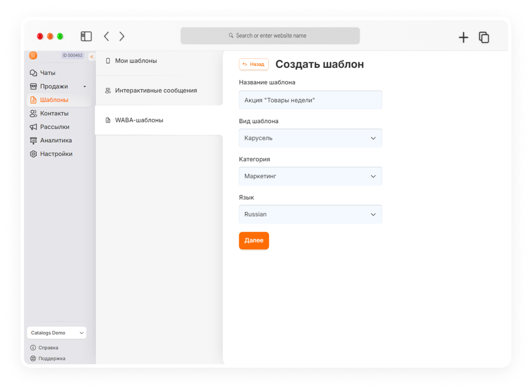Open the Catalogs Demo account selector
Viewport: 532px width, 392px height.
point(57,333)
